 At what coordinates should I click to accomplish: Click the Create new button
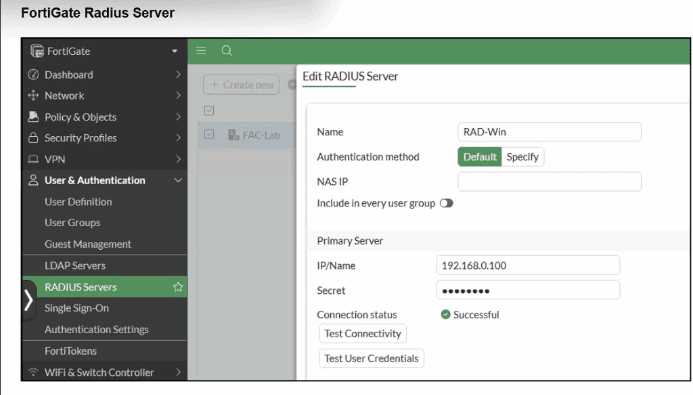(241, 84)
